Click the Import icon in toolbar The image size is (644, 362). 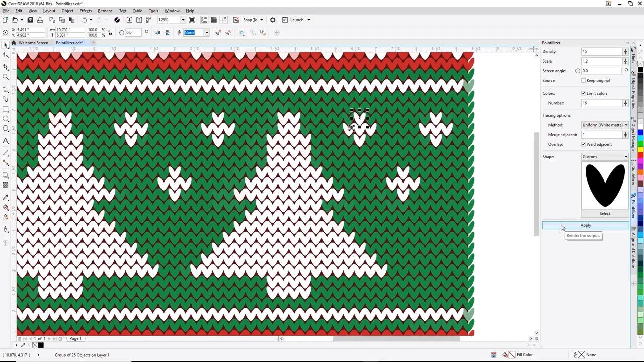coord(129,20)
